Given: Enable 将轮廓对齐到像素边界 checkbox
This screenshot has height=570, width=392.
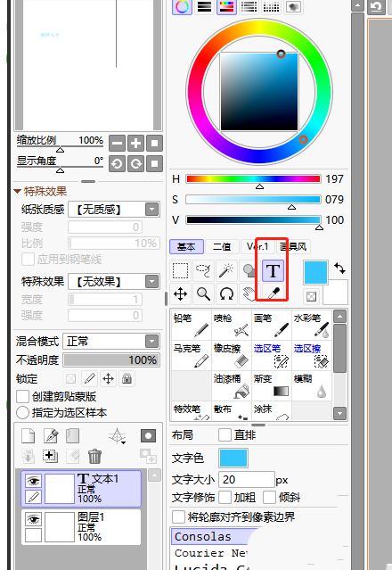Looking at the screenshot, I should pyautogui.click(x=178, y=516).
